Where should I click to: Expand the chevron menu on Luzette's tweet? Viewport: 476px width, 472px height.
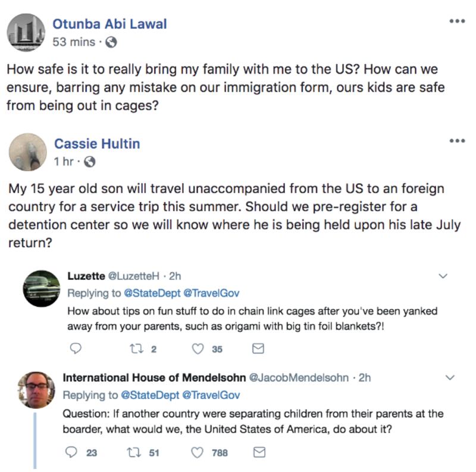tap(442, 276)
